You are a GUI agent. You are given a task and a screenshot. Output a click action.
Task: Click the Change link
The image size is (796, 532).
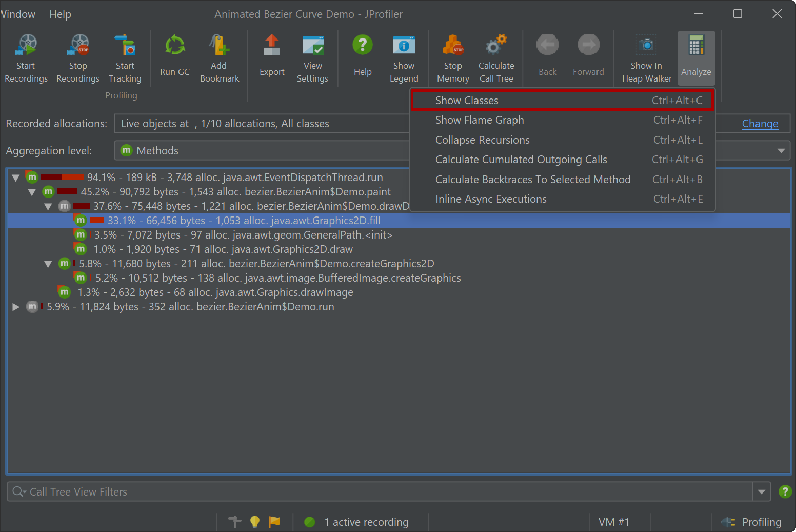click(x=760, y=124)
